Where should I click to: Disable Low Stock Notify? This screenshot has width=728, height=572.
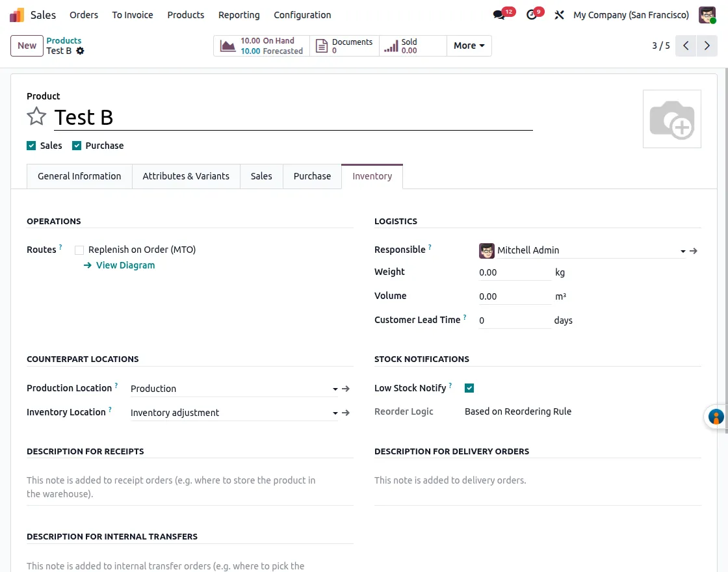[469, 387]
